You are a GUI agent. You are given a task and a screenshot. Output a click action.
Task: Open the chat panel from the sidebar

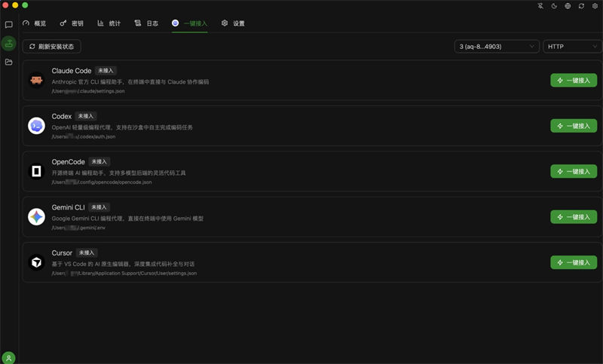tap(9, 25)
